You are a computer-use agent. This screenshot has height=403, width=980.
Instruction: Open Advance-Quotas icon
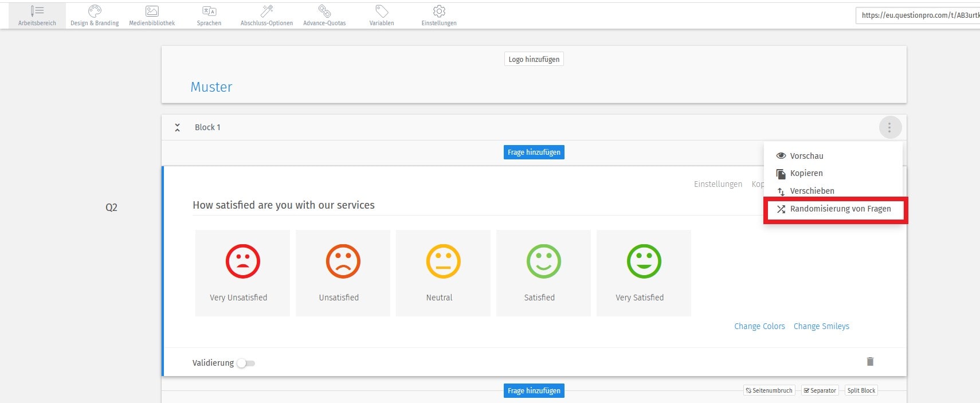(324, 11)
